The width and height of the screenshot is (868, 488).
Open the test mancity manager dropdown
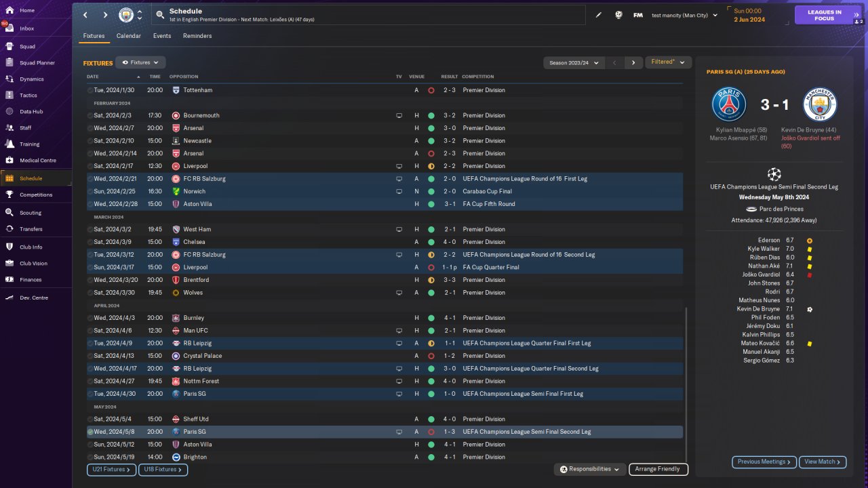684,15
